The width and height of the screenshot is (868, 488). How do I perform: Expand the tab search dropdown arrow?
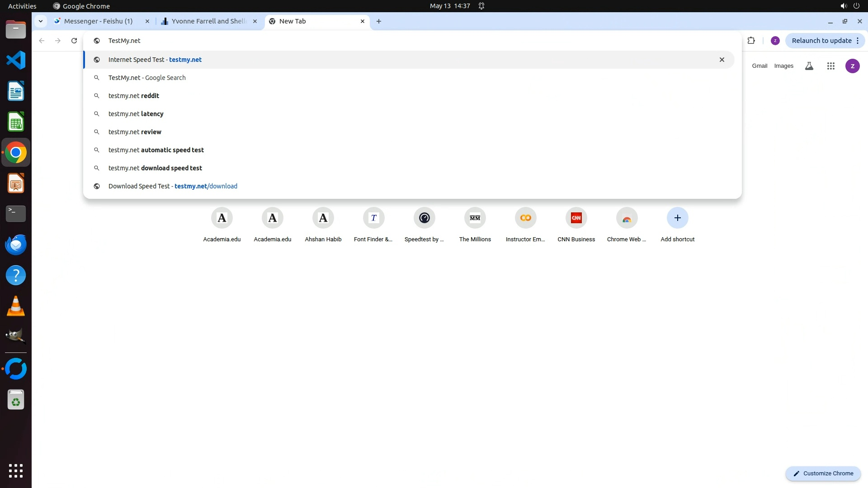point(41,21)
